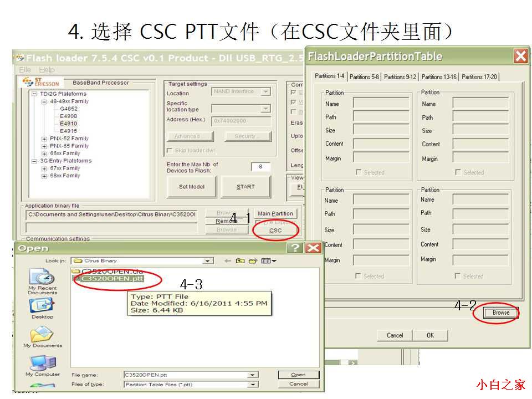532x399 pixels.
Task: Toggle the Skip loader.dwl checkbox
Action: 170,150
